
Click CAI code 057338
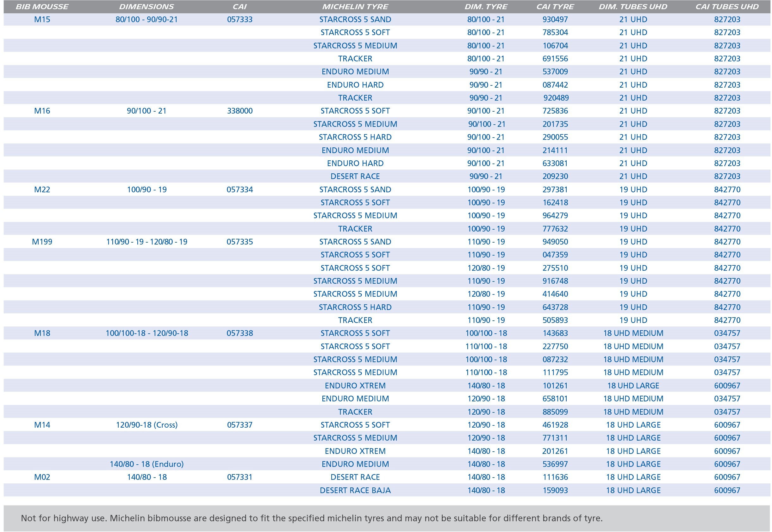click(240, 333)
